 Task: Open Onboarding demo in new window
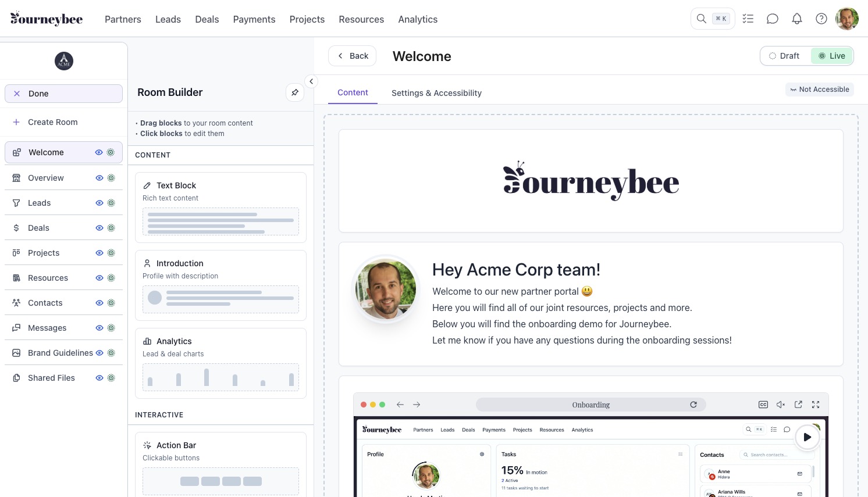pos(798,405)
